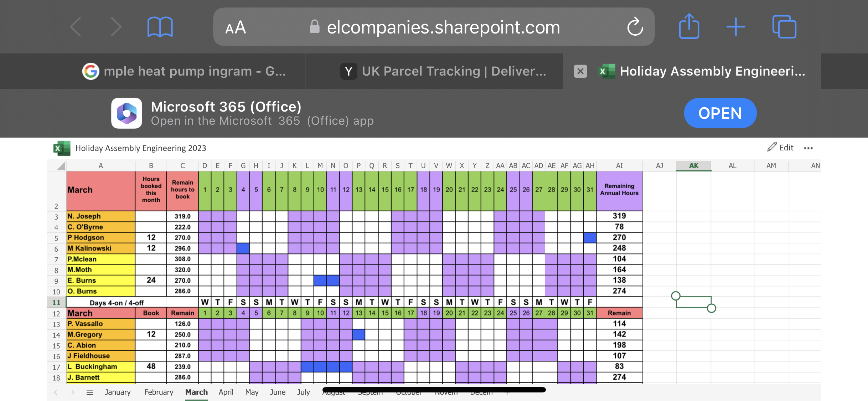Screen dimensions: 868x401
Task: Tap the Safari back arrow
Action: 76,27
